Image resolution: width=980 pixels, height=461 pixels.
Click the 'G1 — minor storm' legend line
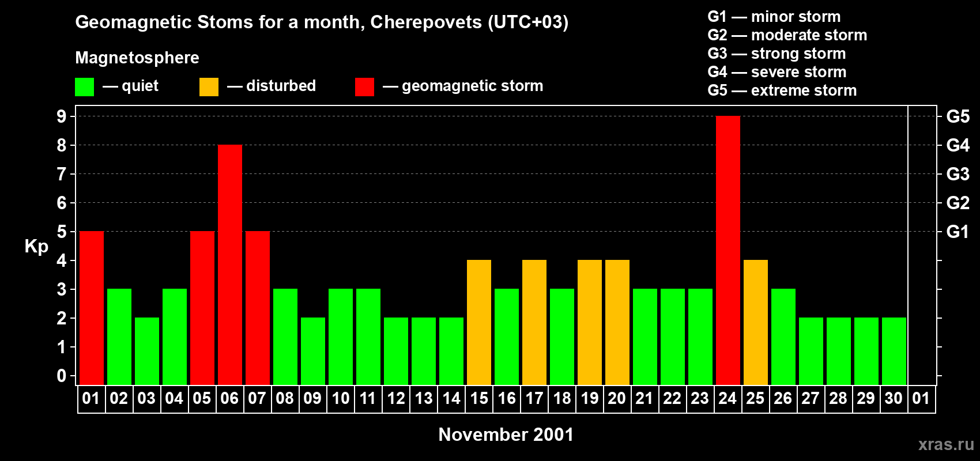tap(774, 17)
